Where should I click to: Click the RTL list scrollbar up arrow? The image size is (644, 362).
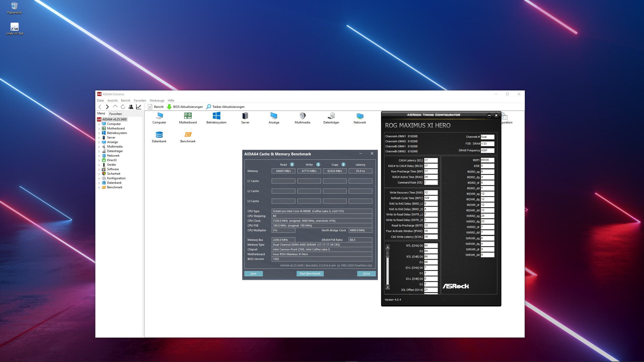coord(388,247)
